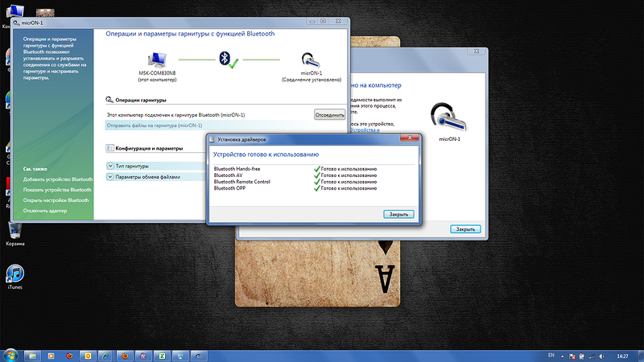Click the Bluetooth Remote Control row
Viewport: 644px width, 362px height.
295,182
